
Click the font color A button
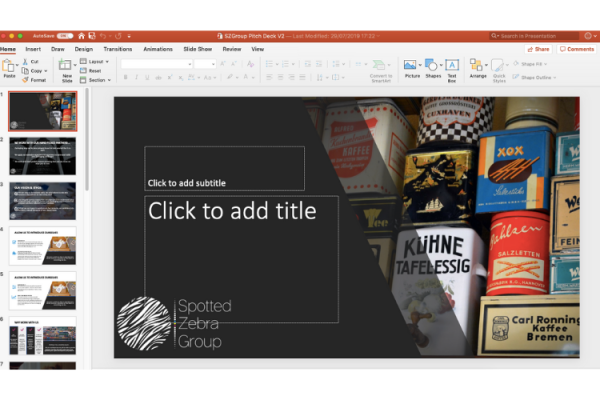(x=246, y=77)
